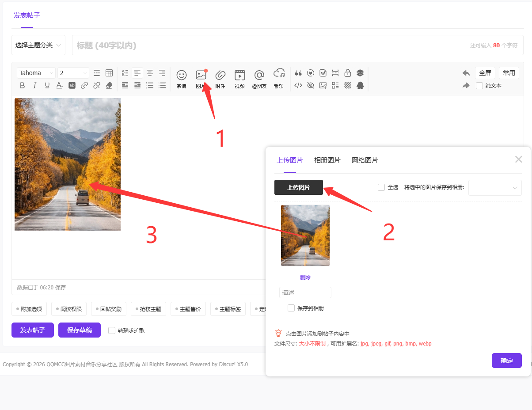Switch to the 上传图片 tab
Screen dimensions: 532x410
point(290,160)
